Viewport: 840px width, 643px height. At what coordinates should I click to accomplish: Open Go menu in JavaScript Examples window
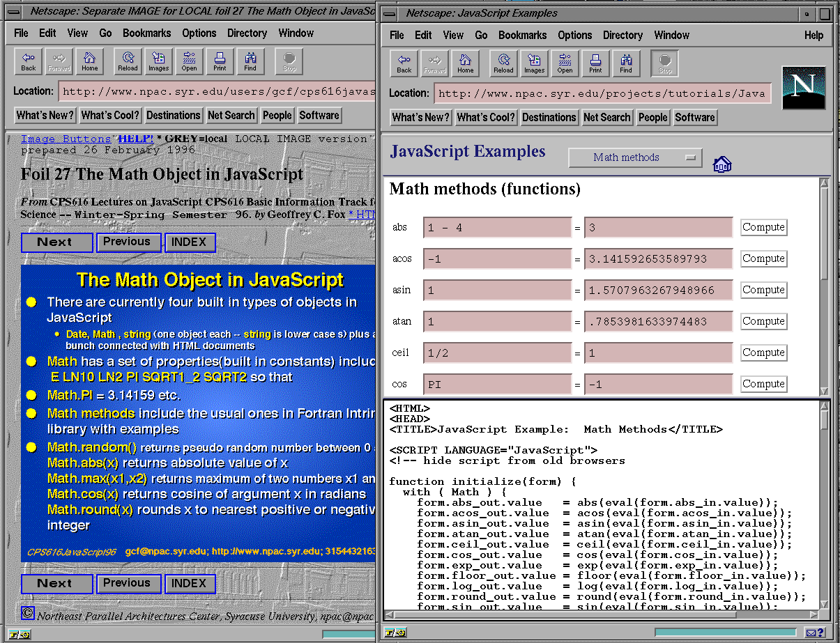481,35
